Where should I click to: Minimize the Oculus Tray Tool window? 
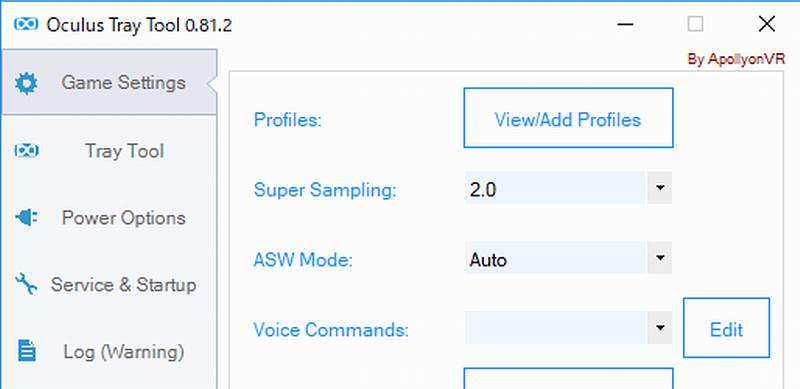tap(625, 24)
